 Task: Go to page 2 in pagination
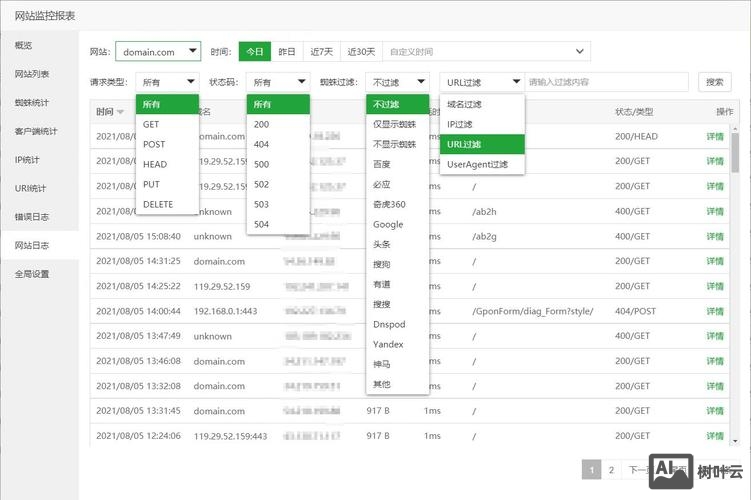point(611,469)
